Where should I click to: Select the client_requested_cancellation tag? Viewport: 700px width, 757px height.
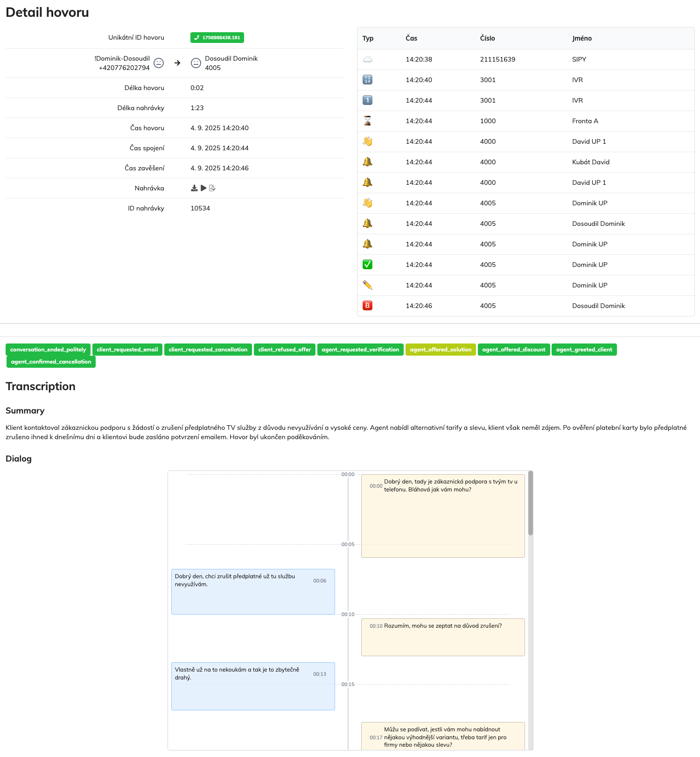pos(208,350)
